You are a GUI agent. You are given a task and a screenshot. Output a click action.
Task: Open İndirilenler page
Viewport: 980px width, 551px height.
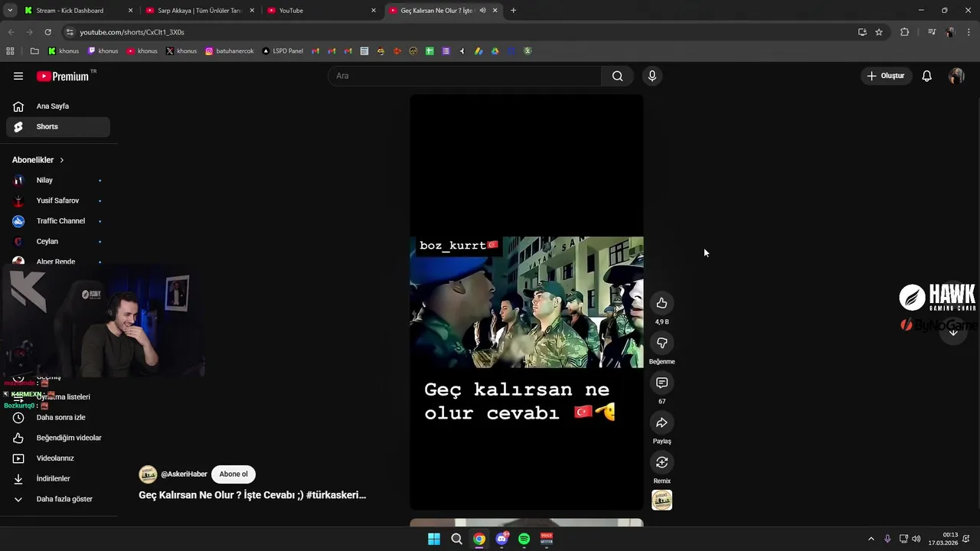58,479
